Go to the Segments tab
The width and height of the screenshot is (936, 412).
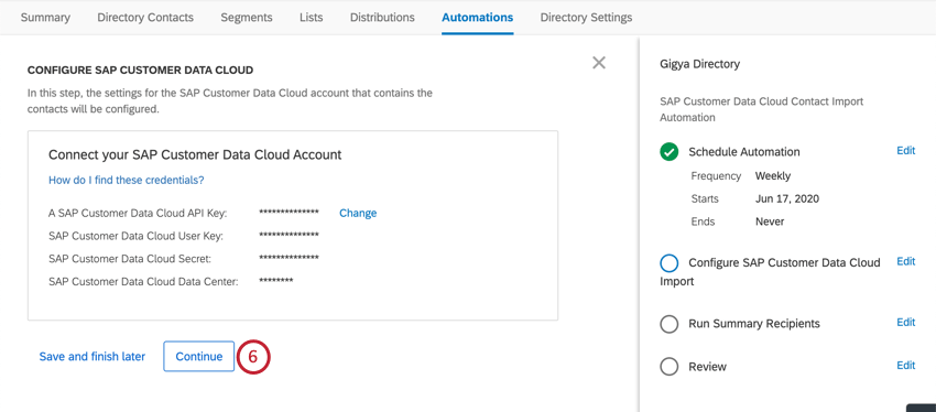(x=247, y=17)
